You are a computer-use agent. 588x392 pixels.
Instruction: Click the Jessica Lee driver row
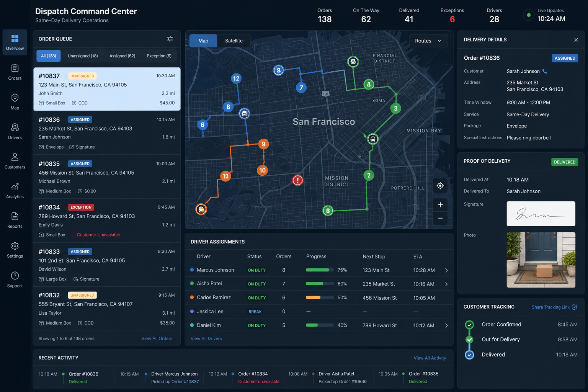click(319, 312)
